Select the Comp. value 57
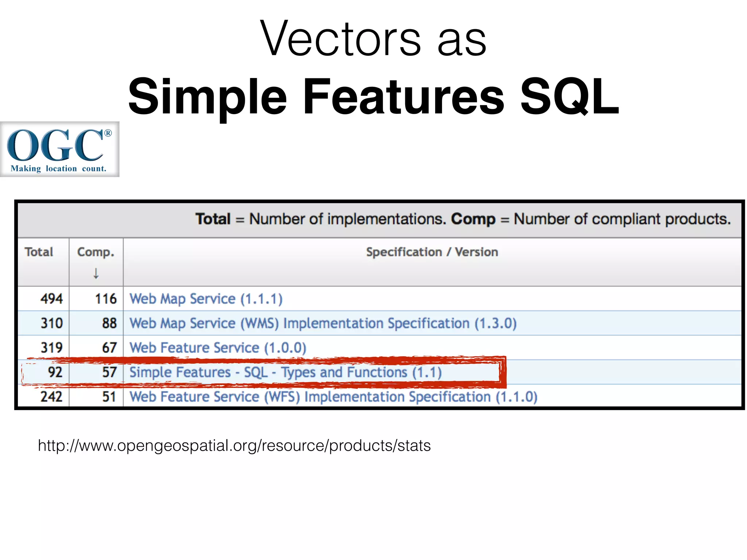This screenshot has height=560, width=747. point(109,372)
